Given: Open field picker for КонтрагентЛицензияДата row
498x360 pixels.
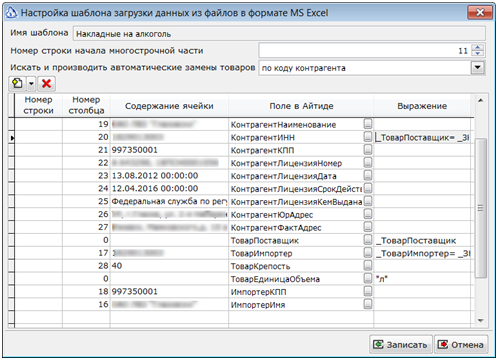Looking at the screenshot, I should pyautogui.click(x=368, y=176).
